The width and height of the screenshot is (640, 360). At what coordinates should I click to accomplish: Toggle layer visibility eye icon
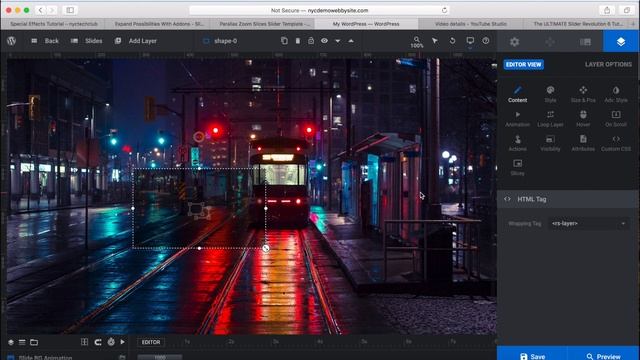click(324, 40)
